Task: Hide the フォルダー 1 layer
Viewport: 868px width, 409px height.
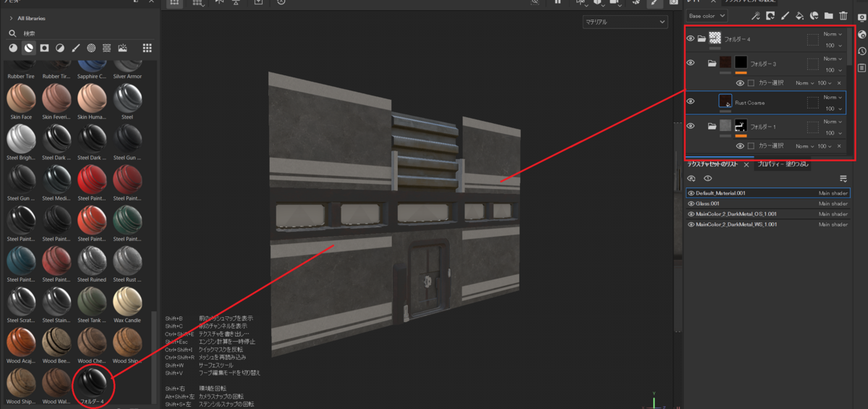Action: pos(690,126)
